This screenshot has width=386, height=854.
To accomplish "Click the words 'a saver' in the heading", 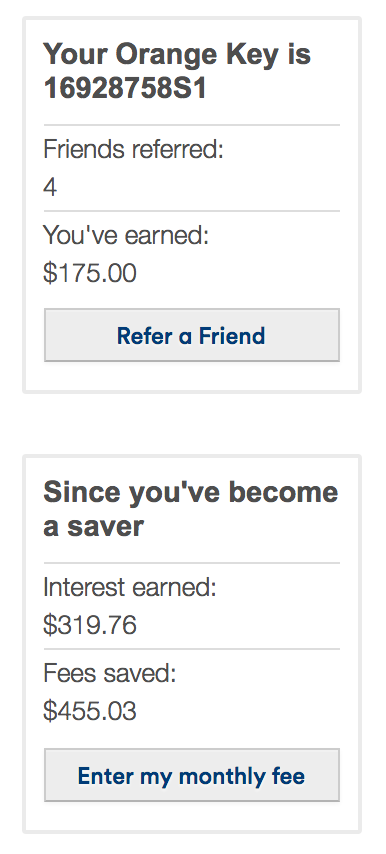I will point(94,527).
